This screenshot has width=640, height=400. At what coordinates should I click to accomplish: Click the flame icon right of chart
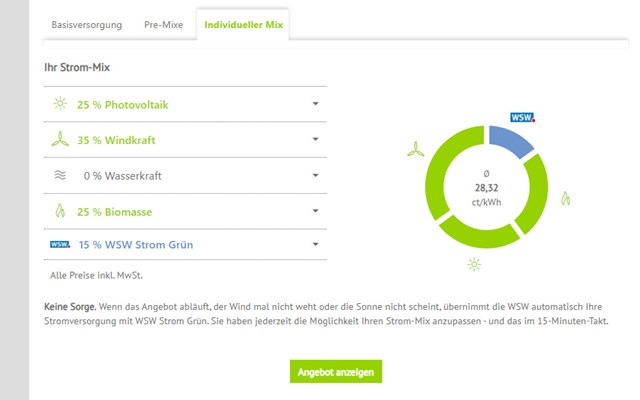[565, 198]
